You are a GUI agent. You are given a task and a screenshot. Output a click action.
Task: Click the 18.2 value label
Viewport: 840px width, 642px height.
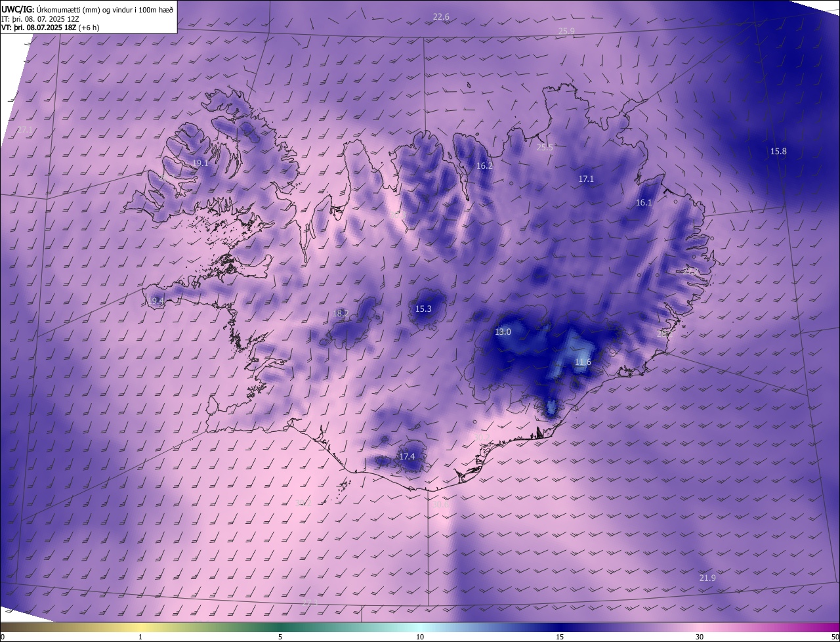[341, 314]
